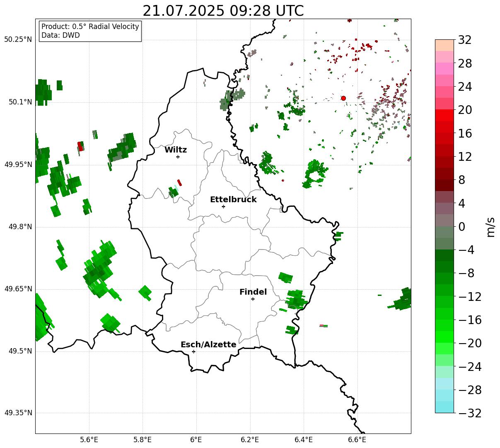The height and width of the screenshot is (448, 500).
Task: Click the −32 colorbar tick value
Action: tap(469, 413)
